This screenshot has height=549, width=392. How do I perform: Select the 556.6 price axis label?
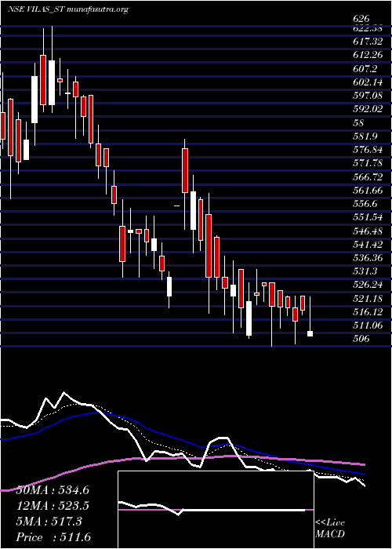365,204
